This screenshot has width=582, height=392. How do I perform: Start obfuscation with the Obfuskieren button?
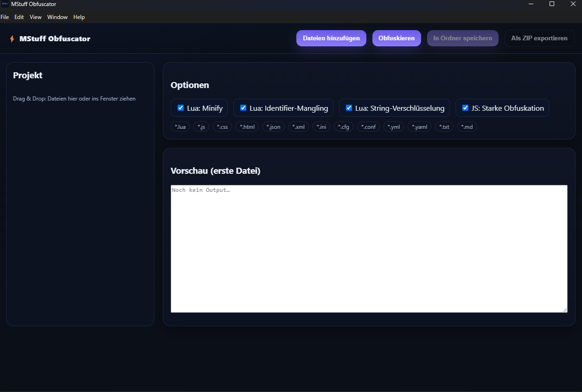pos(397,38)
